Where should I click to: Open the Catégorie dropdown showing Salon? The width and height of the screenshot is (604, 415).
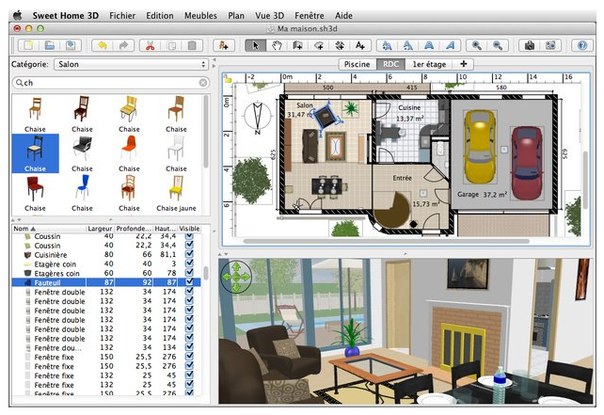point(131,64)
